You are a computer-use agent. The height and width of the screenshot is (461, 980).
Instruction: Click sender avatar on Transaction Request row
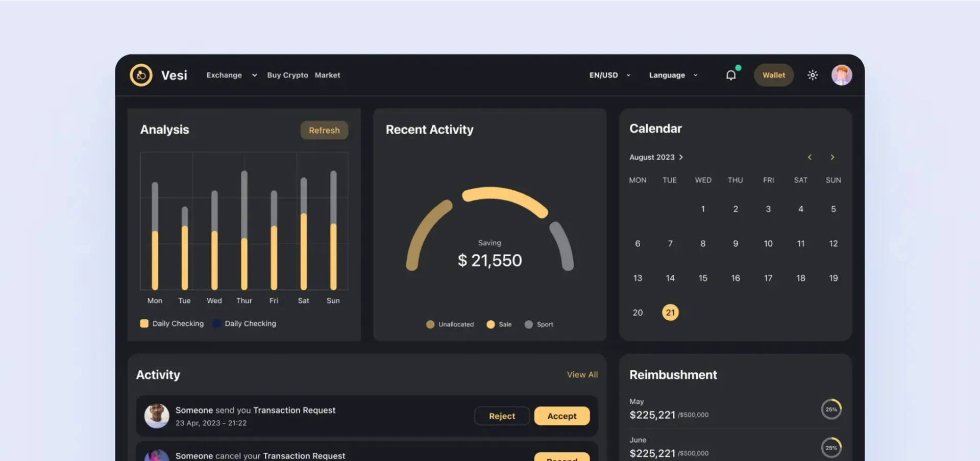157,416
